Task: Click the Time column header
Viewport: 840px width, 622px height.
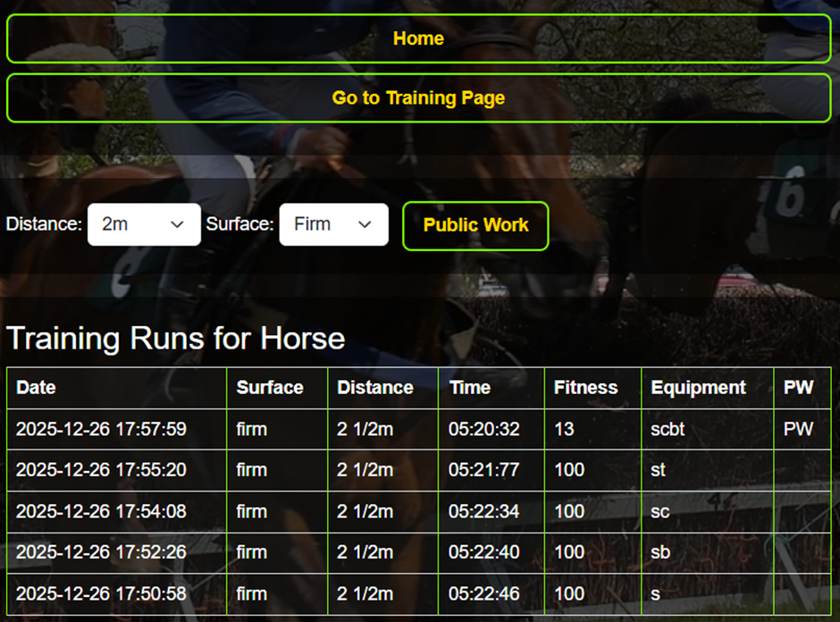Action: 470,388
